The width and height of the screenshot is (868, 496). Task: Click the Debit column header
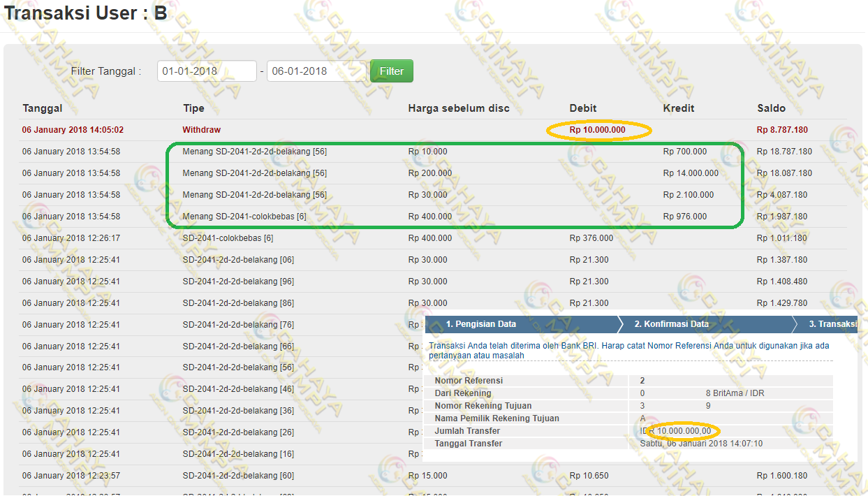click(583, 108)
